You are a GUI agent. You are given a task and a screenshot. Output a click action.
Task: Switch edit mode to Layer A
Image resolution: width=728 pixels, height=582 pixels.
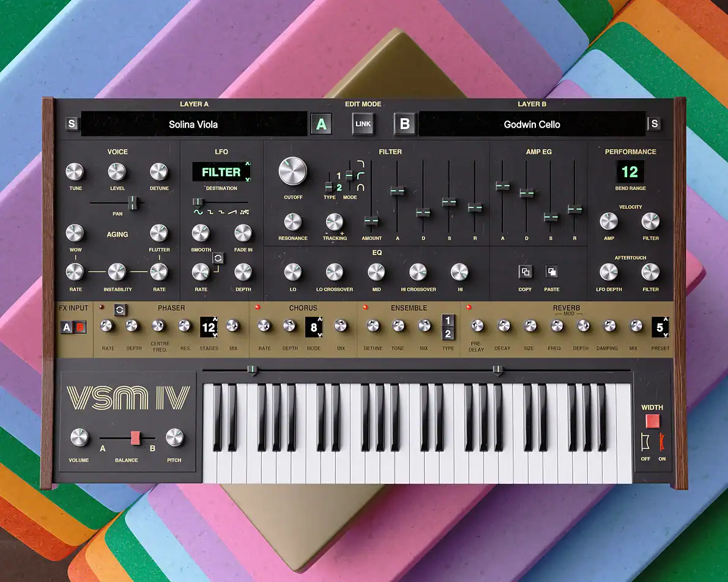tap(321, 124)
